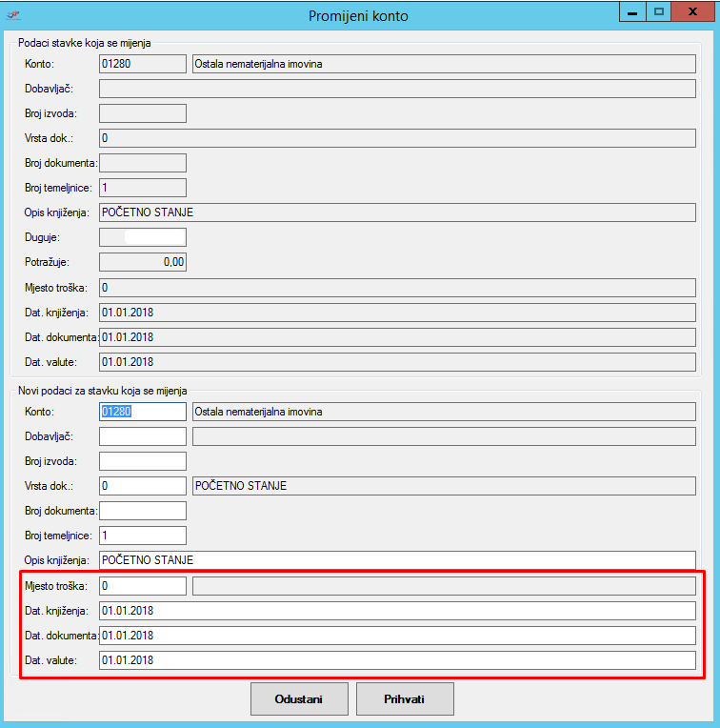Image resolution: width=720 pixels, height=728 pixels.
Task: Click the editable Dat. knjiženja field
Action: (396, 611)
